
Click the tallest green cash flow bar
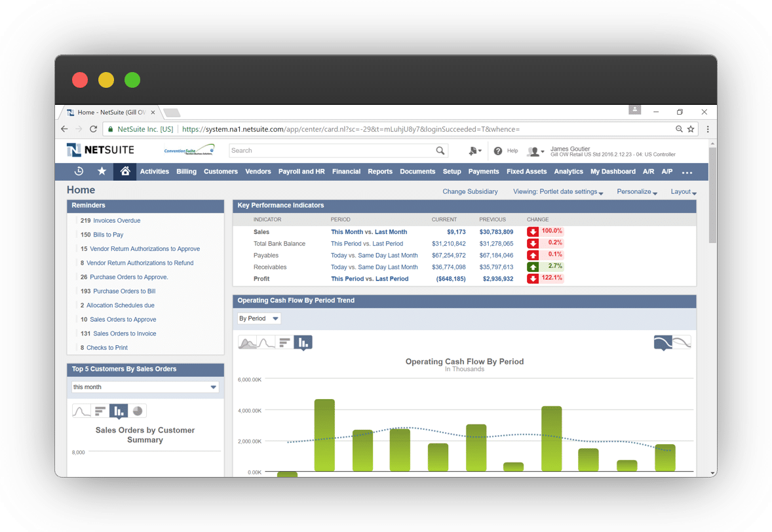[324, 435]
